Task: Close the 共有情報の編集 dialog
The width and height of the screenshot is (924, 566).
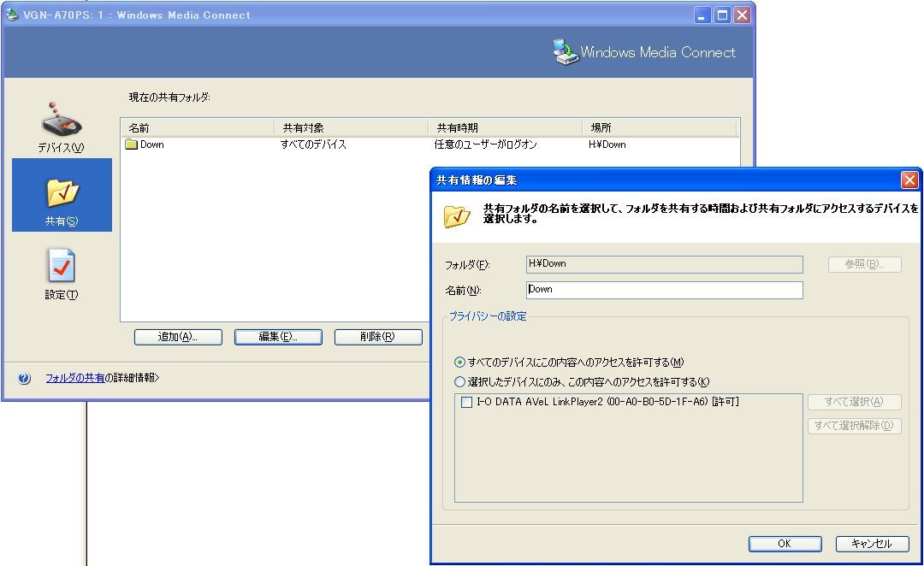Action: point(909,180)
